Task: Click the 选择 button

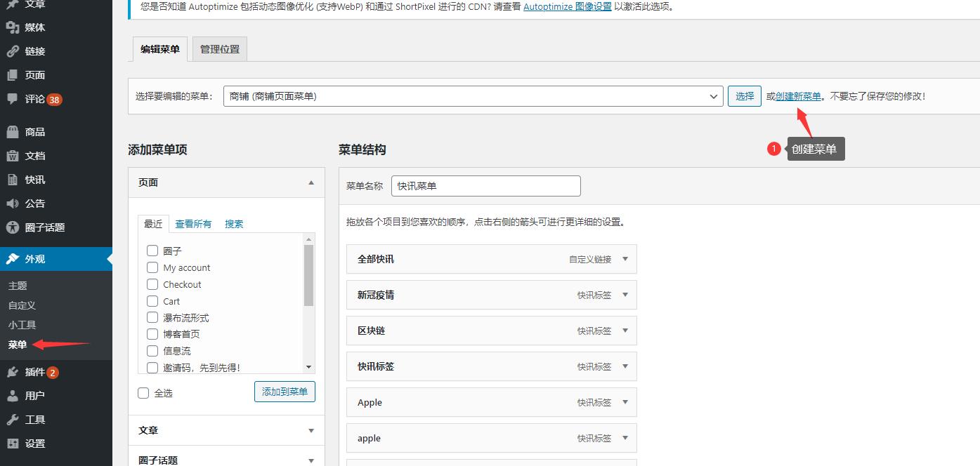Action: point(745,96)
